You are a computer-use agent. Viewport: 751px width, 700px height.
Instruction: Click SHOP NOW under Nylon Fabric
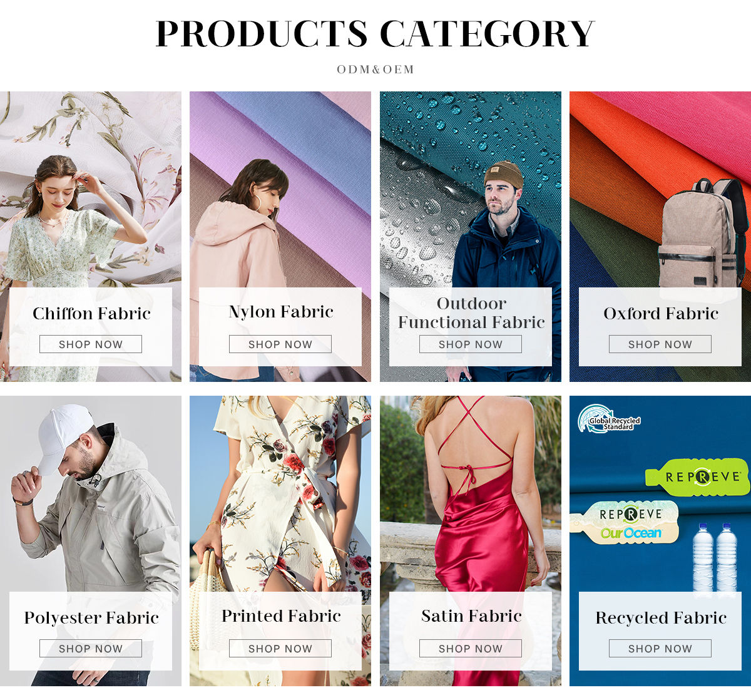pyautogui.click(x=280, y=344)
